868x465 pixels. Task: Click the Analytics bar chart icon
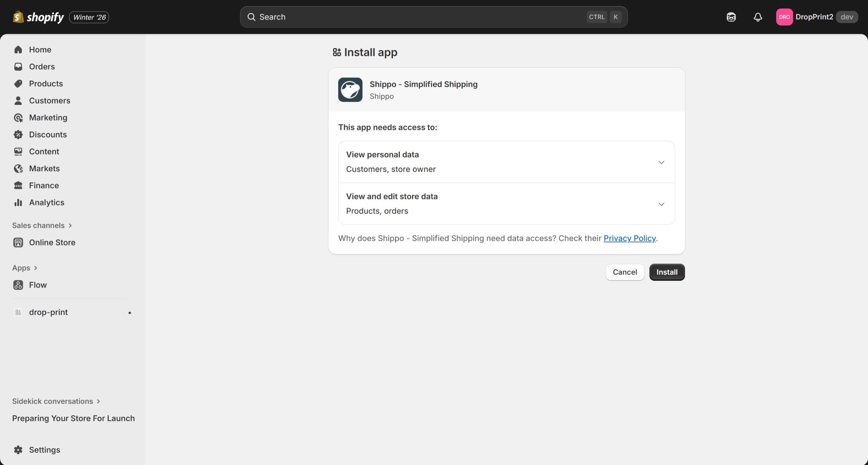click(18, 202)
